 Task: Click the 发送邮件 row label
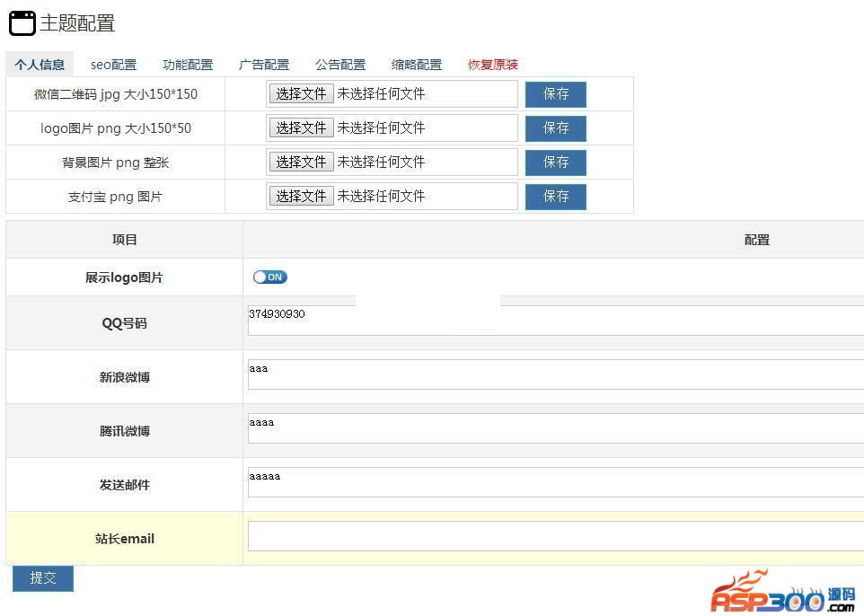(125, 486)
